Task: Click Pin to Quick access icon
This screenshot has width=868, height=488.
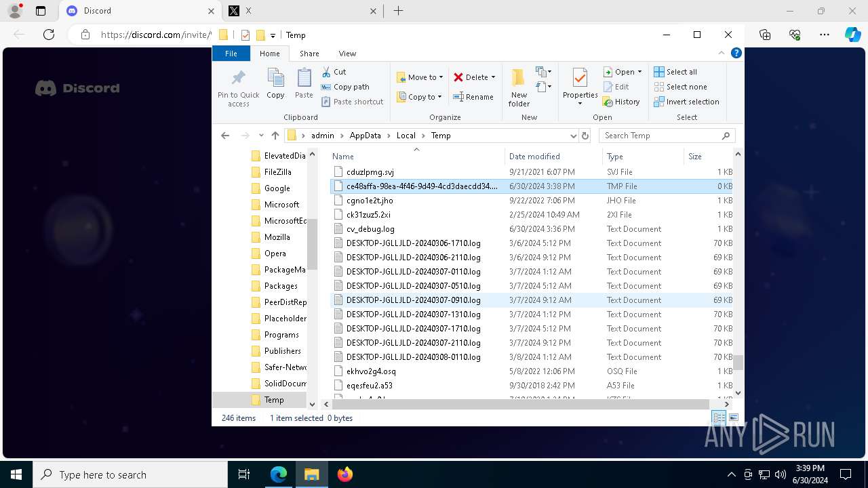Action: 238,87
